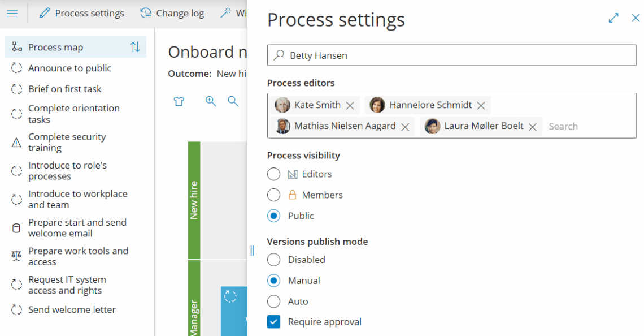Screen dimensions: 644x336
Task: Remove Hannelore Schmidt from process editors
Action: pyautogui.click(x=481, y=105)
